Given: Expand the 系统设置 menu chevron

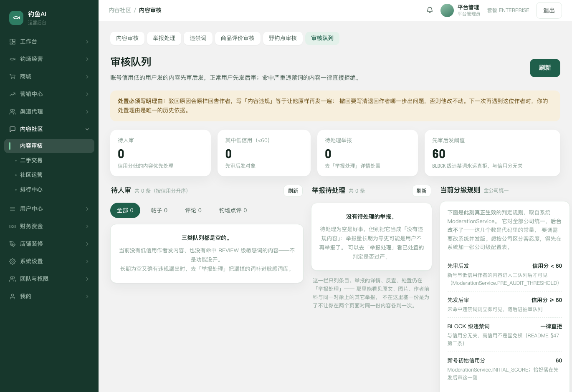Looking at the screenshot, I should pos(87,261).
